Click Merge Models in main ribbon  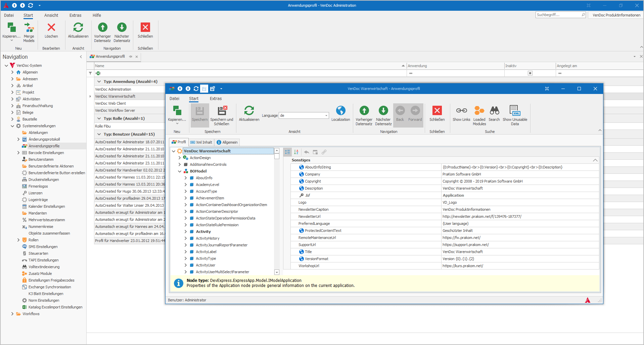point(29,28)
